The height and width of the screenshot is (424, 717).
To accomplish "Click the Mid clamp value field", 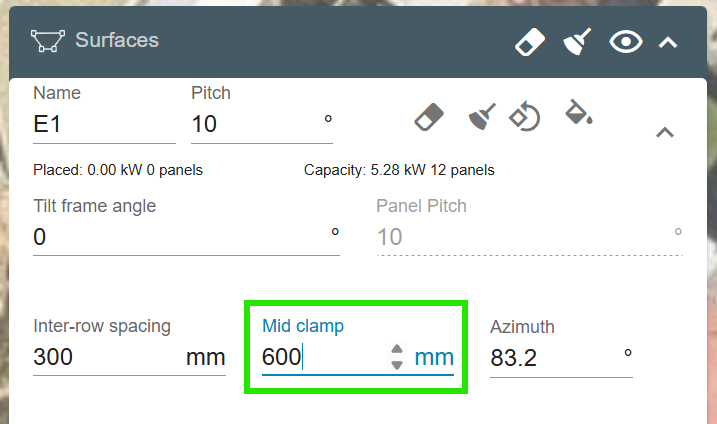I will pos(320,357).
